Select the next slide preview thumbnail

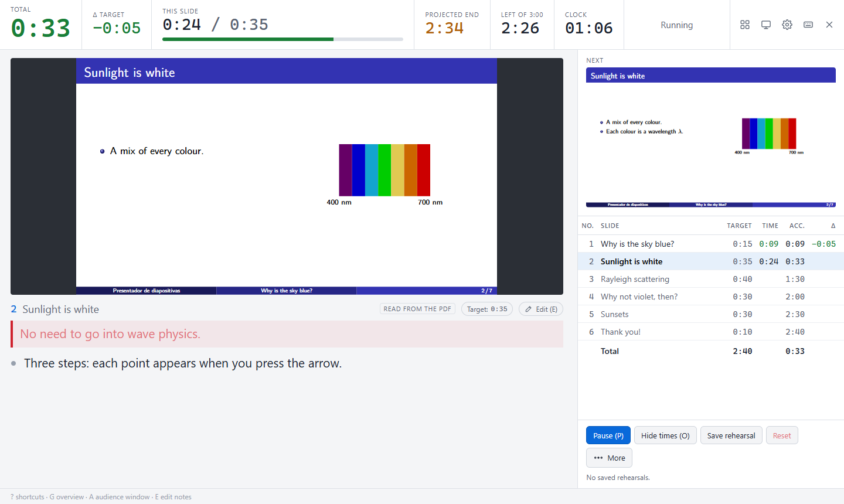tap(711, 138)
